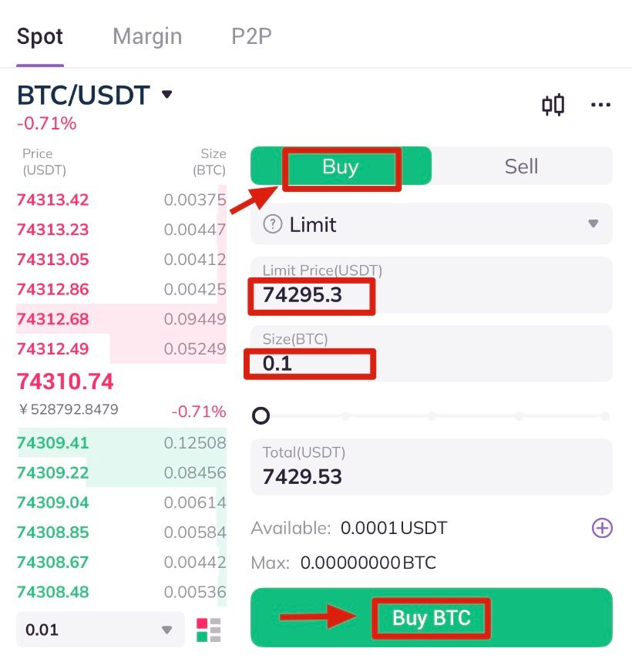
Task: Tap the plus icon to deposit USDT
Action: click(601, 528)
